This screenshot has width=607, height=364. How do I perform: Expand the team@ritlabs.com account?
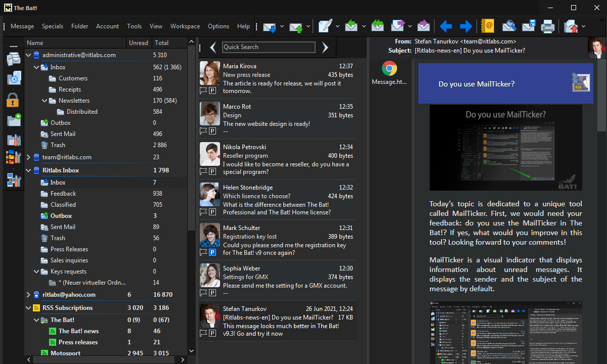click(28, 157)
